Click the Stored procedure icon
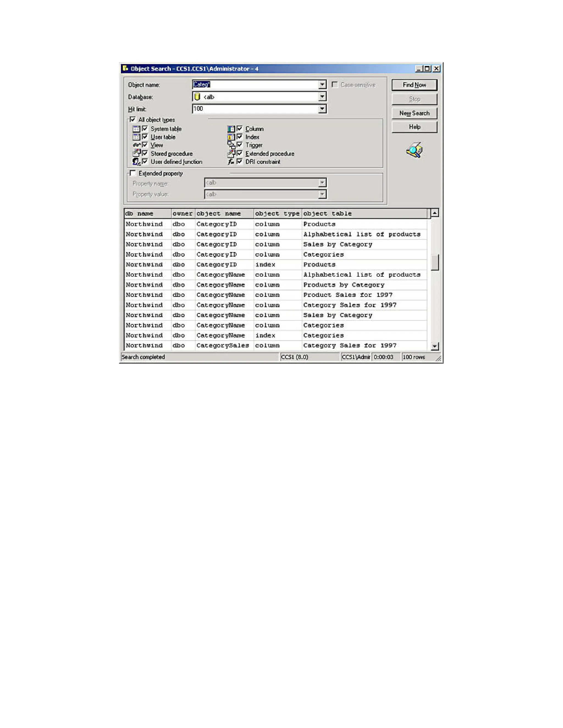Screen dimensions: 563x728 (136, 153)
